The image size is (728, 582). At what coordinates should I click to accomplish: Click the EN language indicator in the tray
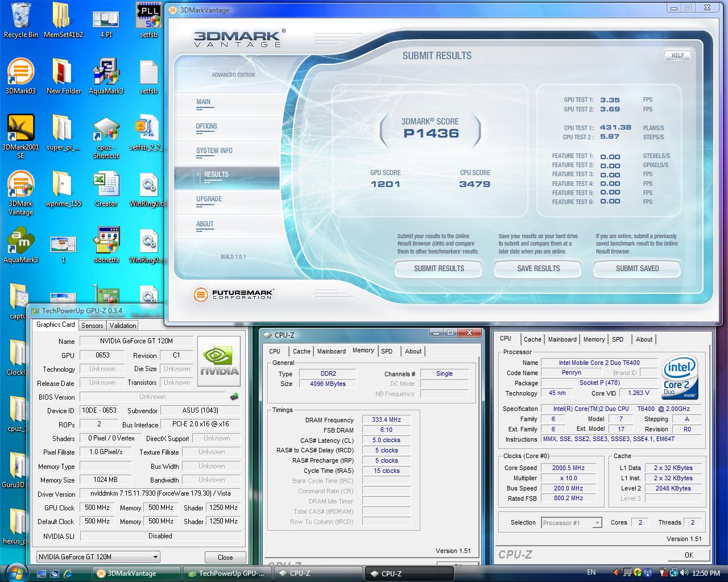[x=591, y=573]
